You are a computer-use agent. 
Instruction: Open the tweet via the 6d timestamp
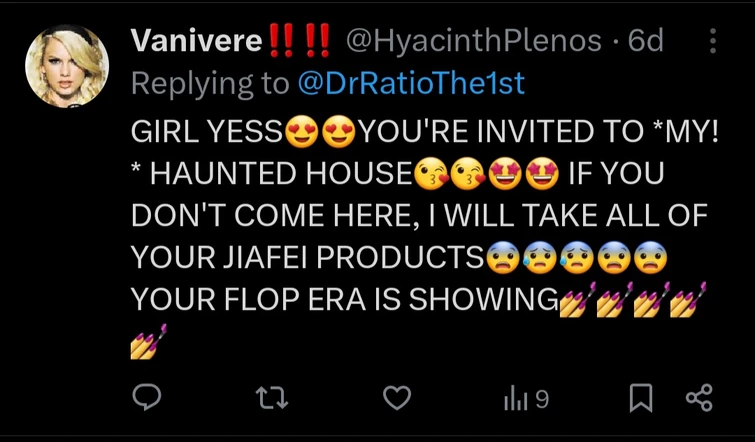(645, 40)
